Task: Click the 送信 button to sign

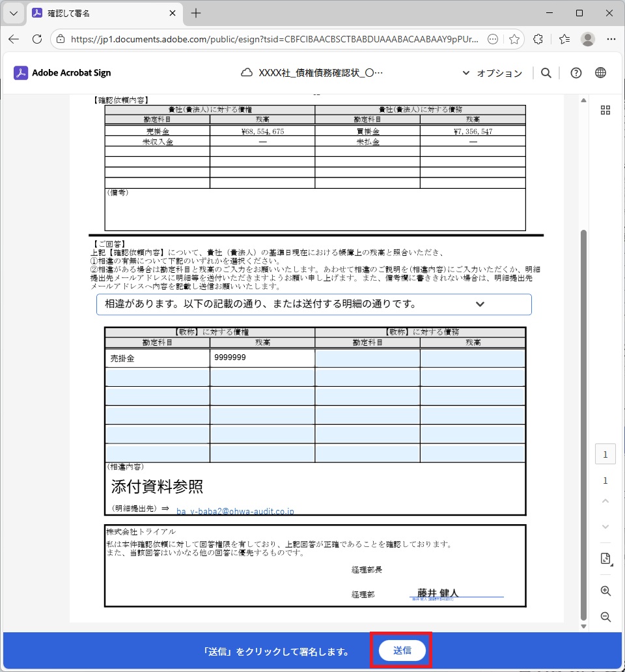Action: coord(402,651)
